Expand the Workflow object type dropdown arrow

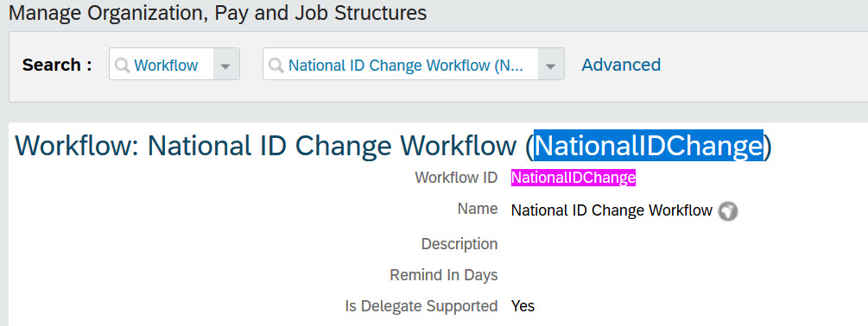pyautogui.click(x=225, y=66)
